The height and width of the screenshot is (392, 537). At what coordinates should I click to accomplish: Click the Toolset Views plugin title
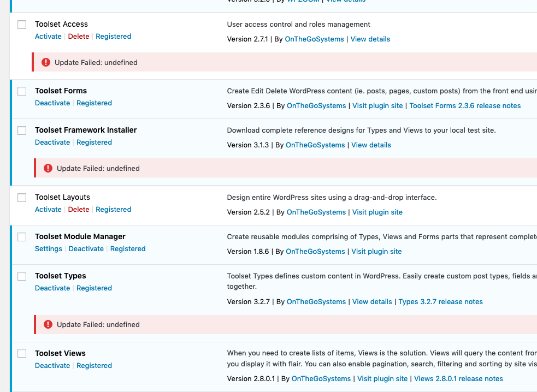coord(60,353)
